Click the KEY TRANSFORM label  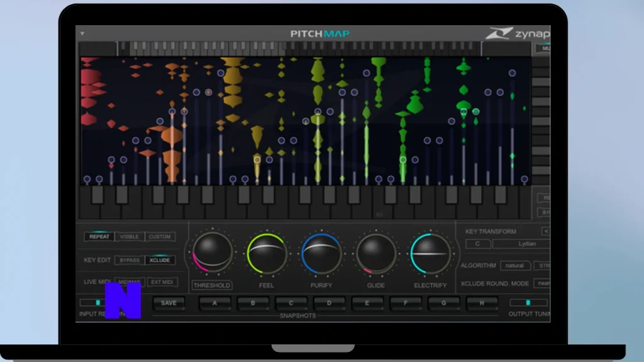(491, 231)
